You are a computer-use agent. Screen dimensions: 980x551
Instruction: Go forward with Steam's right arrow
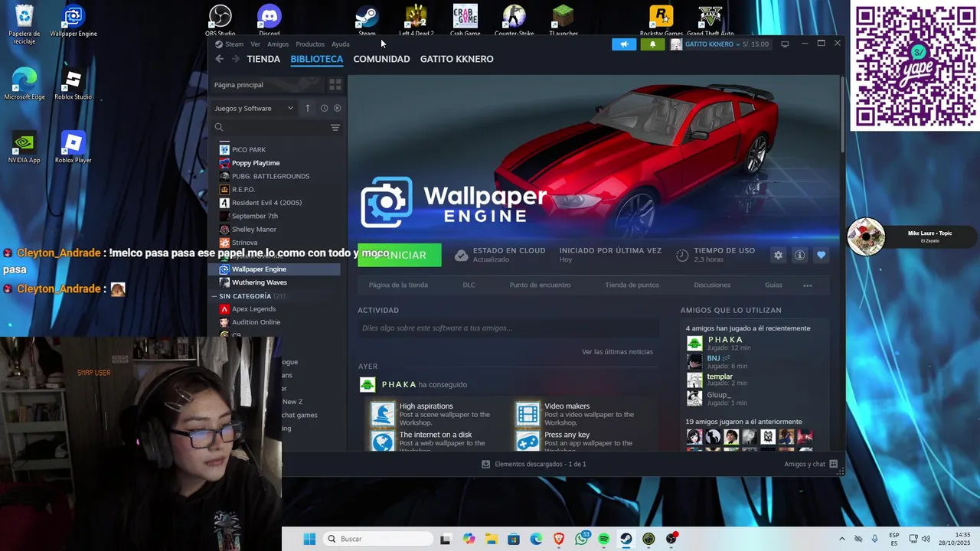(235, 59)
